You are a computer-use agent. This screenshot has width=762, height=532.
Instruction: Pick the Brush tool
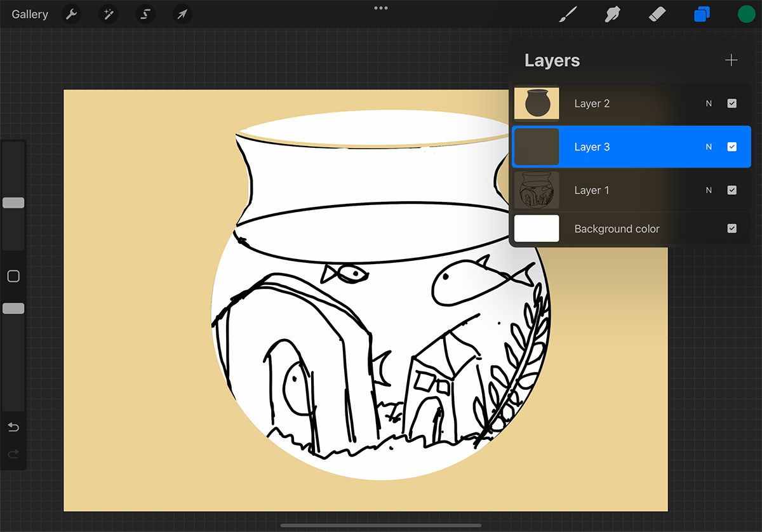(x=568, y=13)
